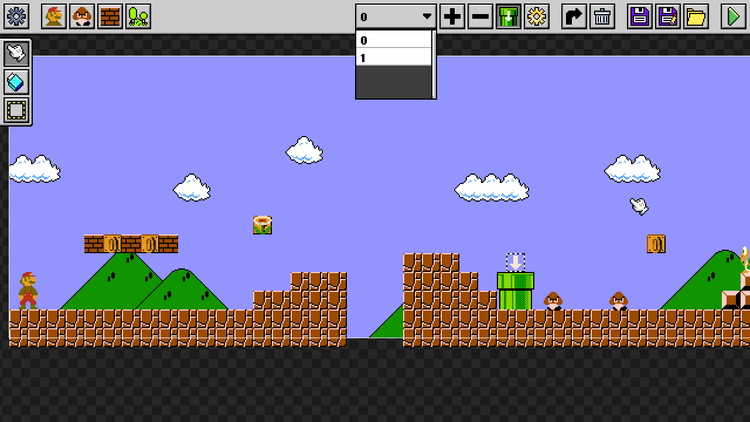Click the lone question block on the right
The height and width of the screenshot is (422, 750).
(x=656, y=244)
